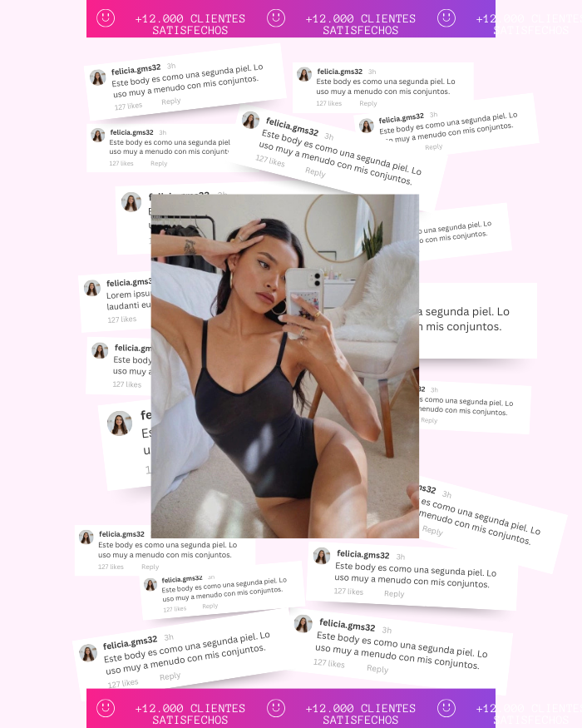The width and height of the screenshot is (582, 728).
Task: Click Reply in the small comment above bottom-left
Action: click(210, 606)
